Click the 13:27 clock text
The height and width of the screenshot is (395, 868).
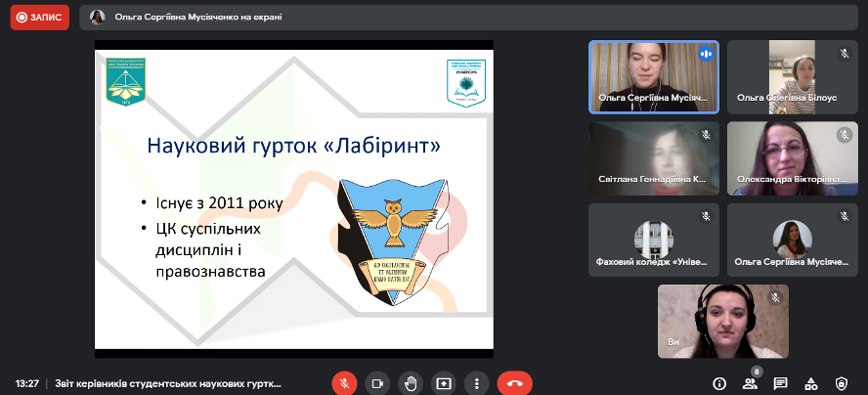coord(26,383)
